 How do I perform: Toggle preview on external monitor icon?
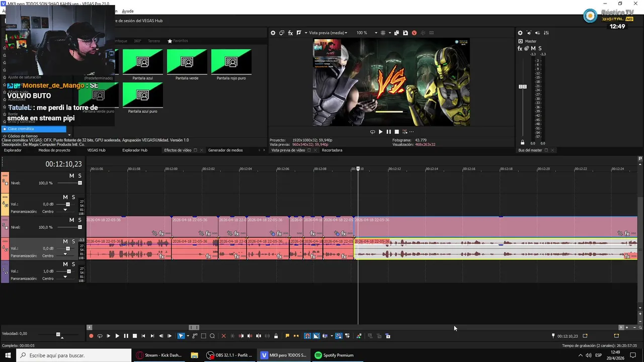click(282, 33)
